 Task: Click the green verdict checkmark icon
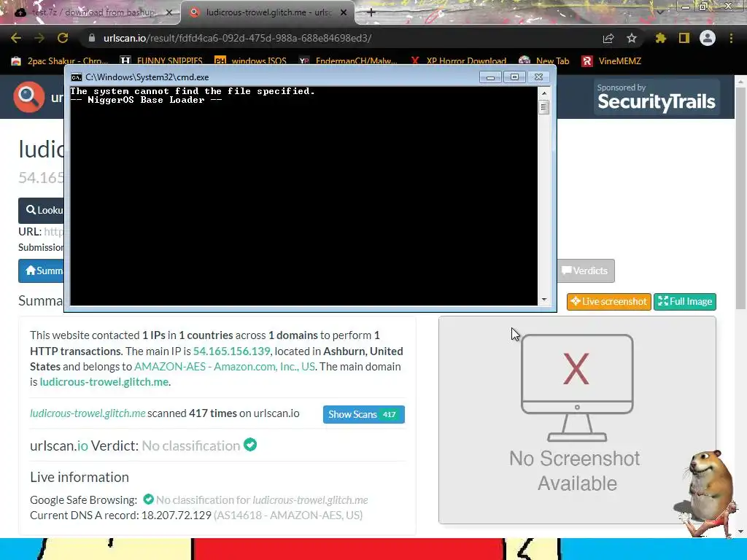pyautogui.click(x=250, y=445)
